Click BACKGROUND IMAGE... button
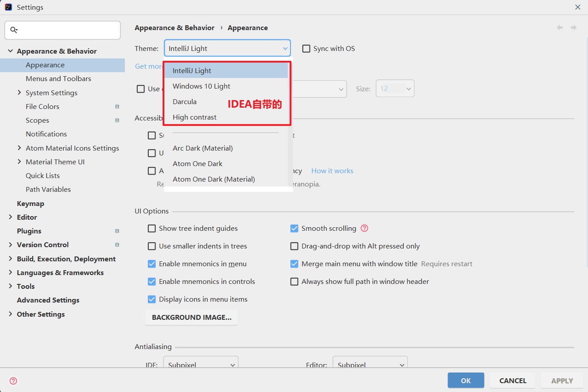 click(x=191, y=318)
